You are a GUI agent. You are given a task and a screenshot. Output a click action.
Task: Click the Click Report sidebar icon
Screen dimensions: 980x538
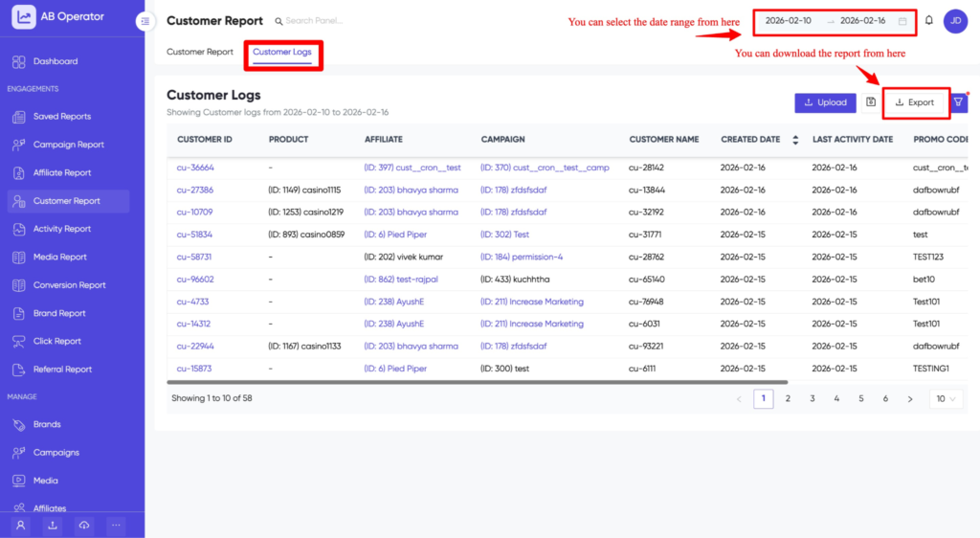coord(19,341)
